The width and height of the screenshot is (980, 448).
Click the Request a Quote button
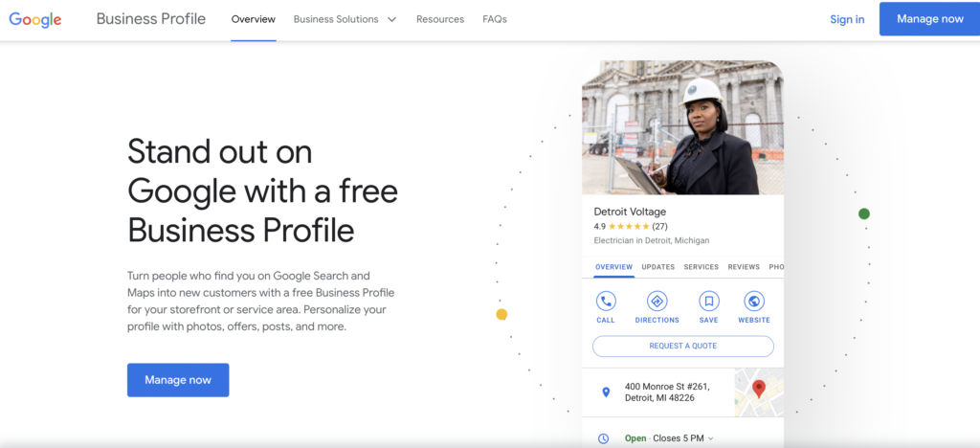pos(683,347)
